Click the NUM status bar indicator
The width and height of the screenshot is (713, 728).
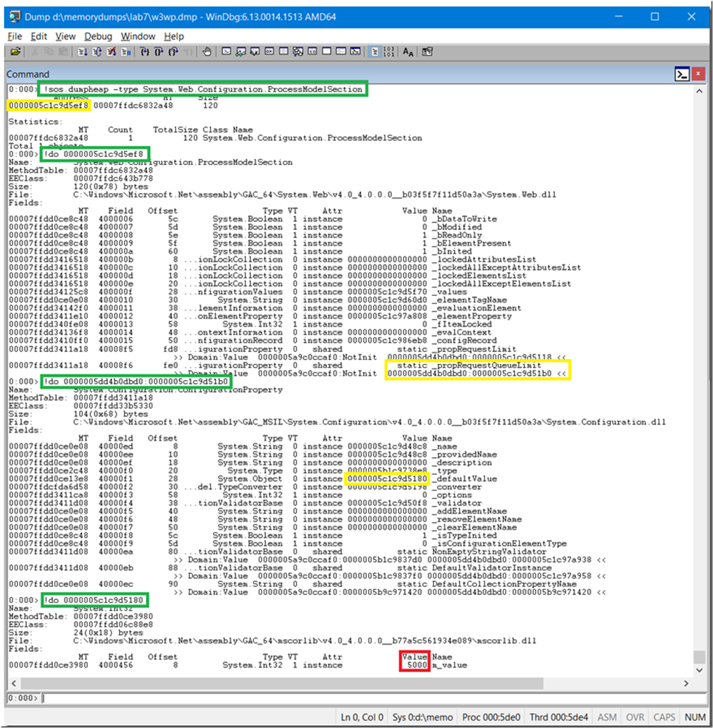[x=695, y=717]
